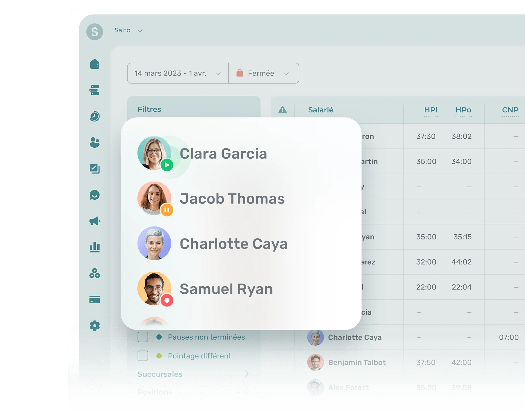Click the Salarié column header

(321, 110)
